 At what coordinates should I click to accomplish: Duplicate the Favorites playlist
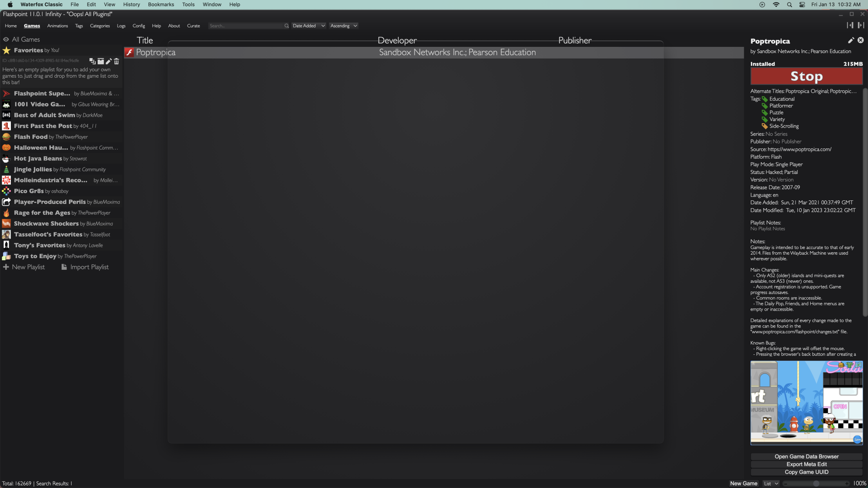[x=92, y=61]
